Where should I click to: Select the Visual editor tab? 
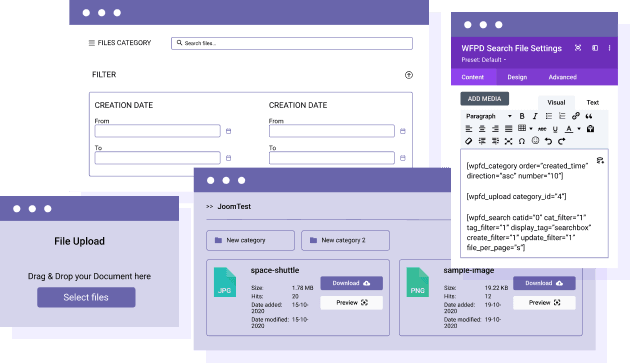(556, 103)
